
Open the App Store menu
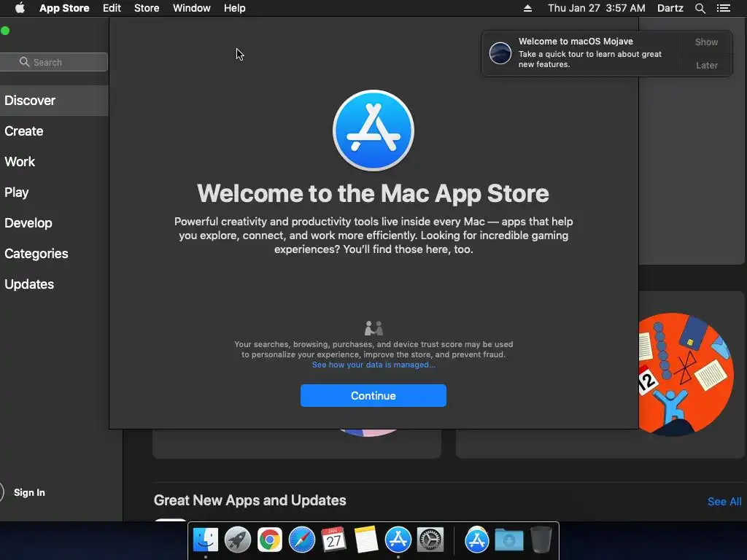[64, 8]
